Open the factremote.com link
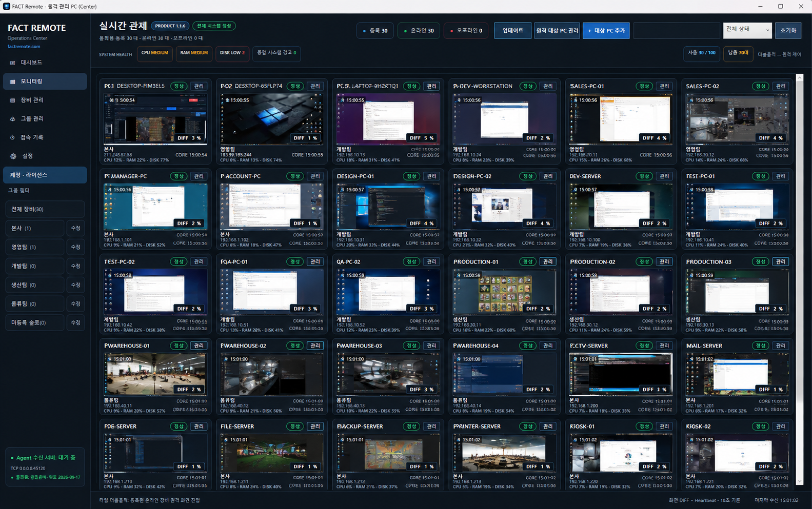The height and width of the screenshot is (509, 812). (24, 47)
